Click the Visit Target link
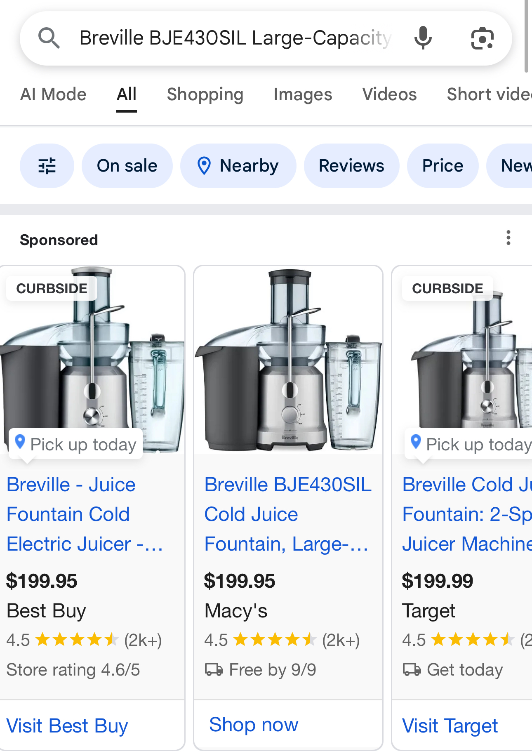The image size is (532, 756). click(x=450, y=726)
